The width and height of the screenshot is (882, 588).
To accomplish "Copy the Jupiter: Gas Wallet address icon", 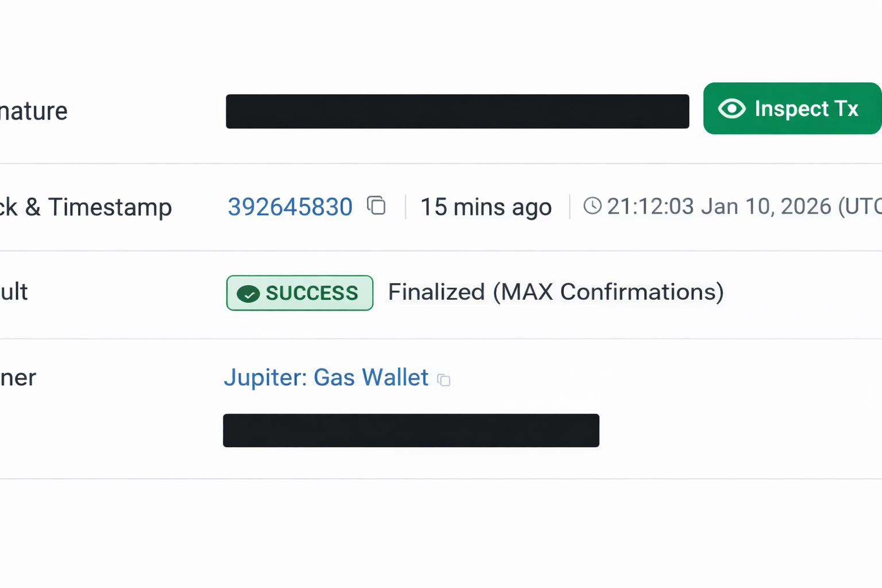I will tap(444, 380).
